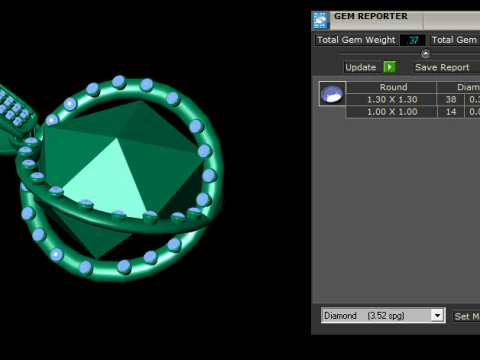Click the Update button
This screenshot has height=360, width=480.
(x=361, y=67)
